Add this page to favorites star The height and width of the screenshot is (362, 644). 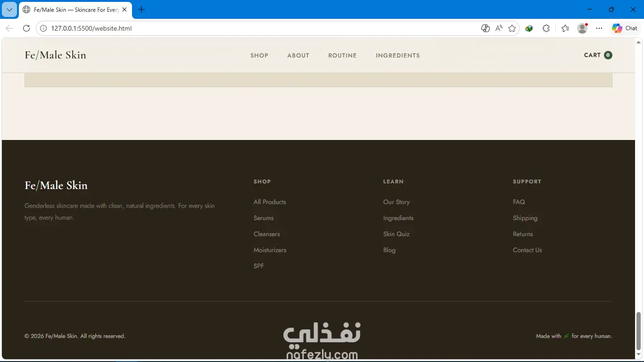click(x=512, y=28)
